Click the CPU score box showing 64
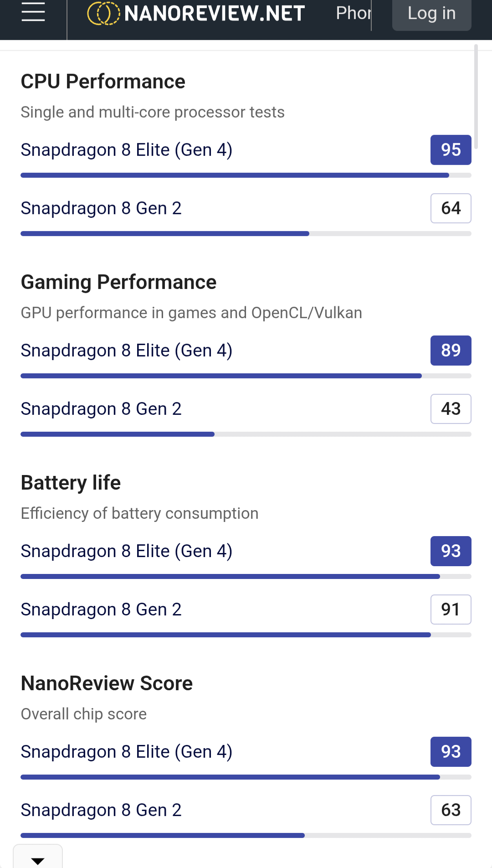The width and height of the screenshot is (492, 868). click(x=451, y=208)
